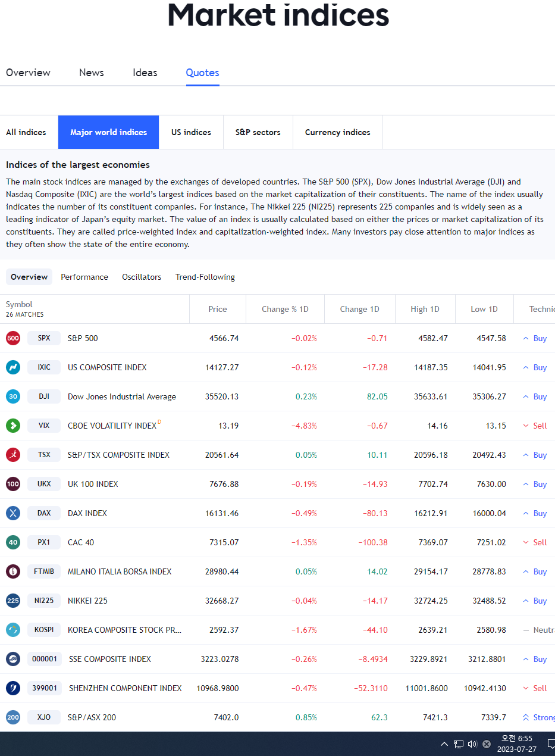This screenshot has width=555, height=756.
Task: Sort by Change % 1D column header
Action: coord(286,309)
